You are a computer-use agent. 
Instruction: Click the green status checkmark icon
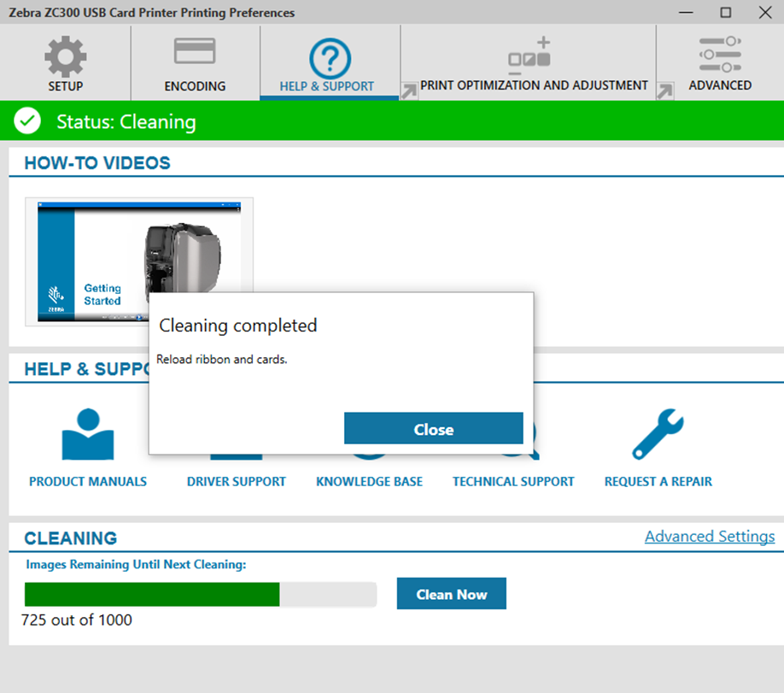click(26, 120)
